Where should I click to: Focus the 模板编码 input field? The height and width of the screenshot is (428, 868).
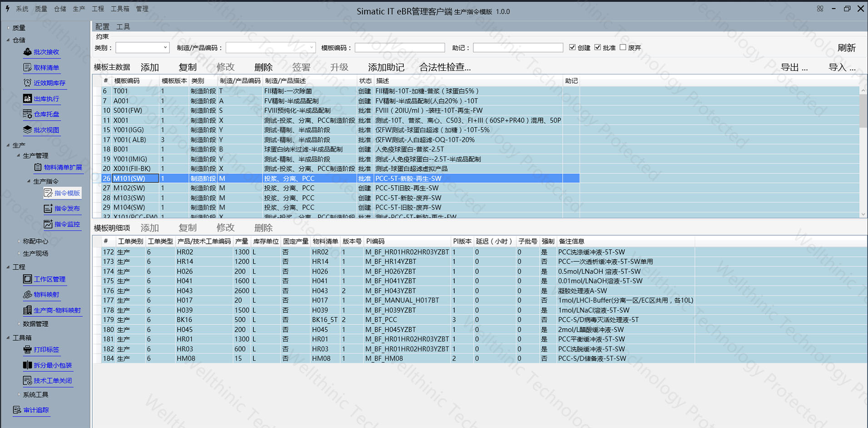400,48
